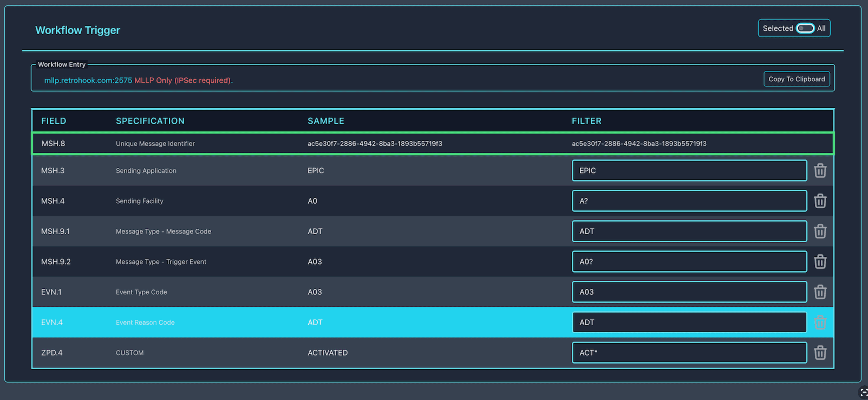Screen dimensions: 868x400
Task: Click the Sending Facility specification text
Action: click(x=139, y=201)
